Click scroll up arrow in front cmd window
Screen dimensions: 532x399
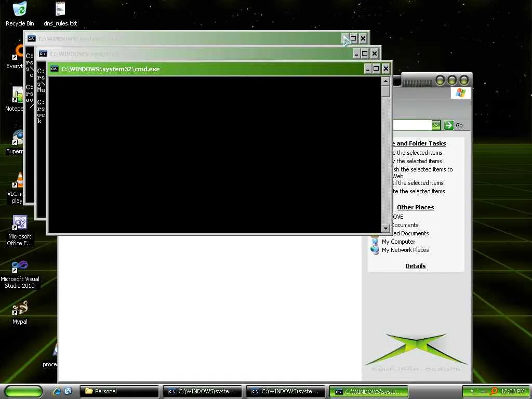pos(385,81)
